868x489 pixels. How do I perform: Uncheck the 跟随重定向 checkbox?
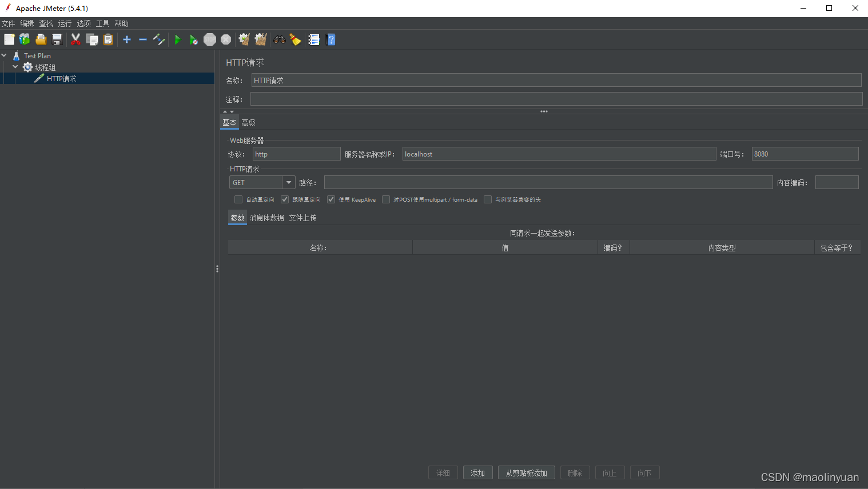(x=285, y=199)
